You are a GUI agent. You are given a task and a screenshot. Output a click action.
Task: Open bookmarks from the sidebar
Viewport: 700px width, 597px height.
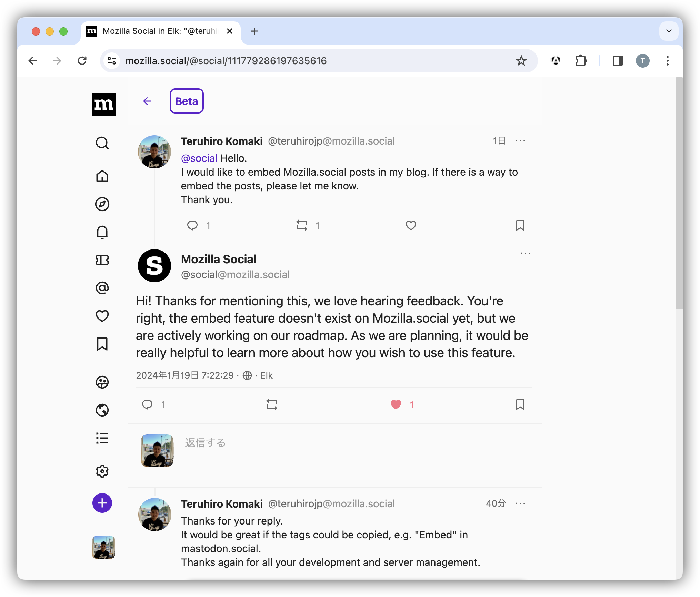tap(102, 344)
